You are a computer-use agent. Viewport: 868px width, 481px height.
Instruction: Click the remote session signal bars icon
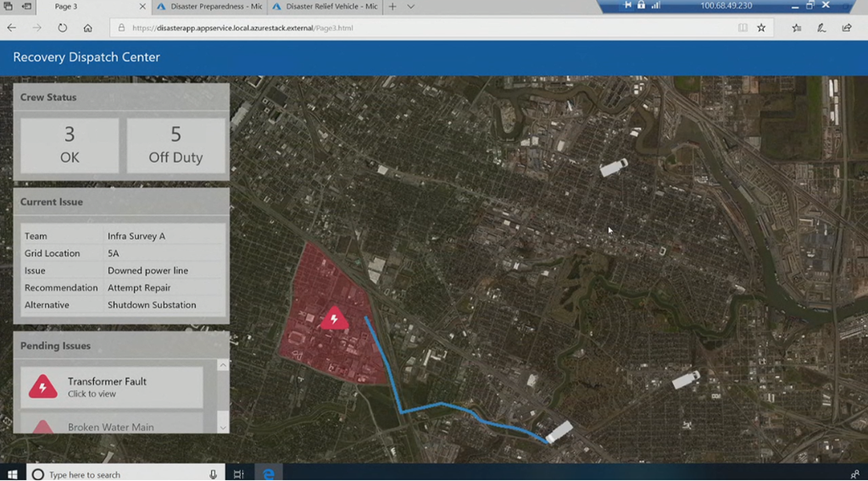(x=656, y=6)
